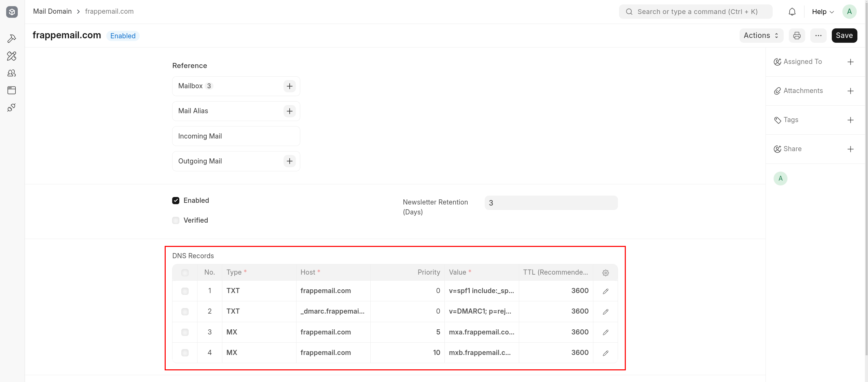868x382 pixels.
Task: Click the settings gear icon in DNS Records table
Action: coord(606,273)
